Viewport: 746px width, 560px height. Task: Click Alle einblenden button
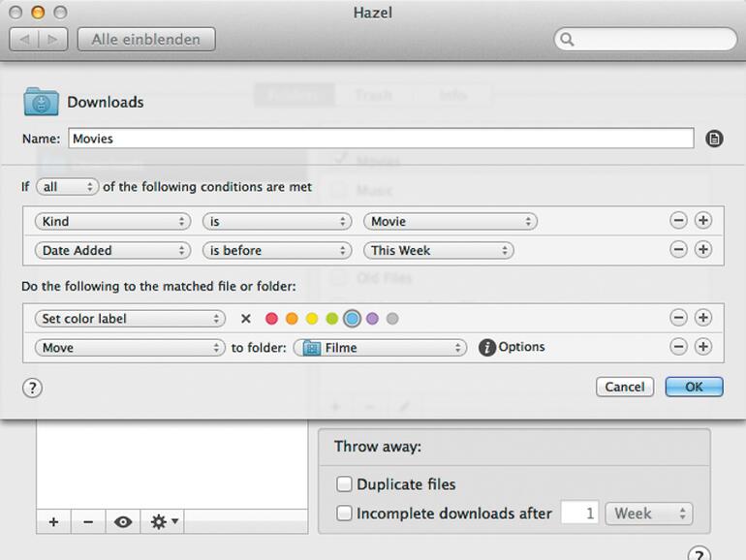[146, 39]
